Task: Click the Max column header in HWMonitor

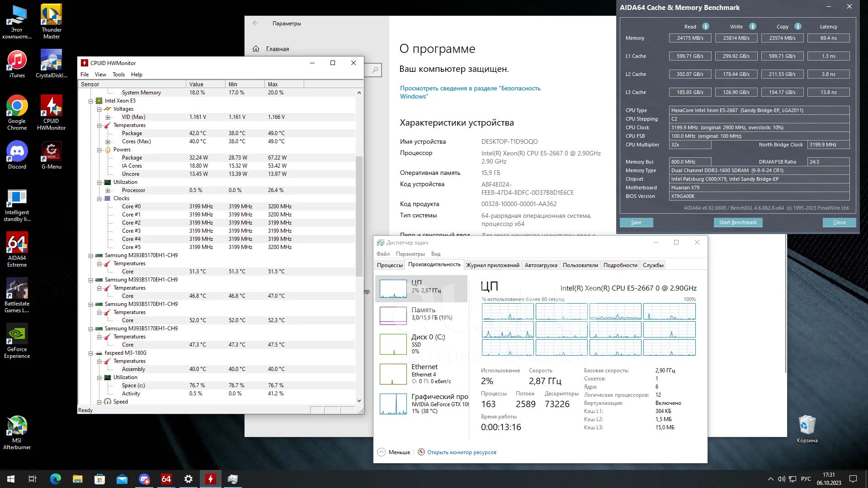Action: point(284,84)
